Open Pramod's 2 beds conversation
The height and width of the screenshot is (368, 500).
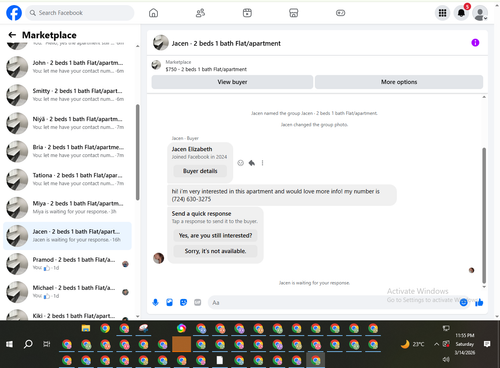click(x=68, y=264)
